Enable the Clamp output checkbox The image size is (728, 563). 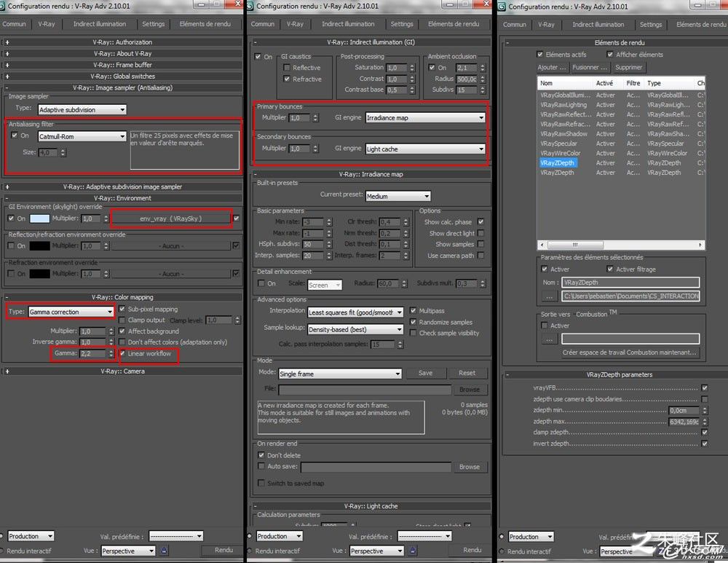[x=122, y=320]
